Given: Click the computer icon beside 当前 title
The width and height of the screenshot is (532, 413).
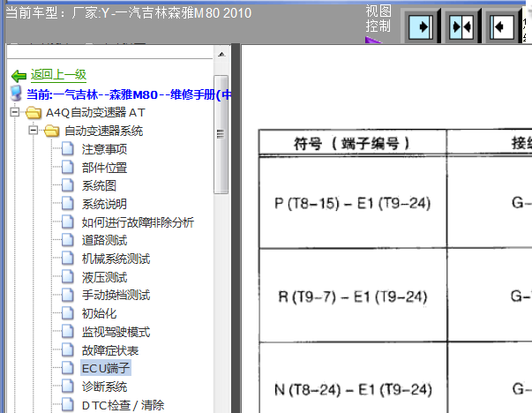Looking at the screenshot, I should click(16, 94).
